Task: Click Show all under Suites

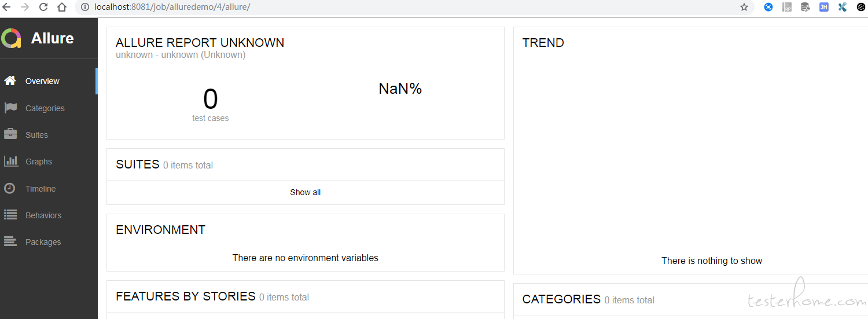Action: (x=306, y=192)
